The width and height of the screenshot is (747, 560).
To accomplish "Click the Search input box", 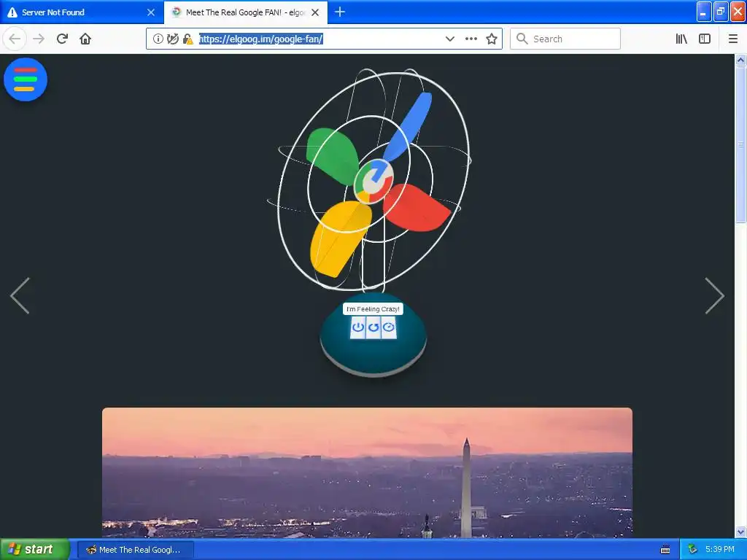I will (565, 39).
